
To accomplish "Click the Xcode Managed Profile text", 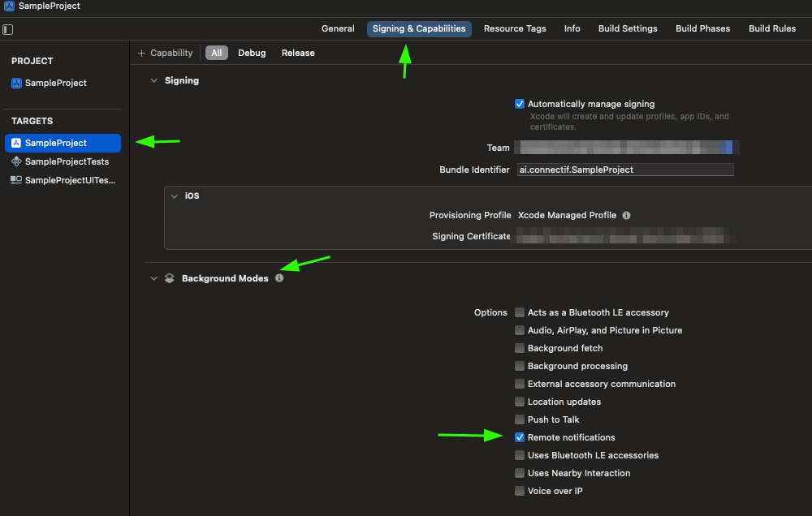I will point(567,215).
